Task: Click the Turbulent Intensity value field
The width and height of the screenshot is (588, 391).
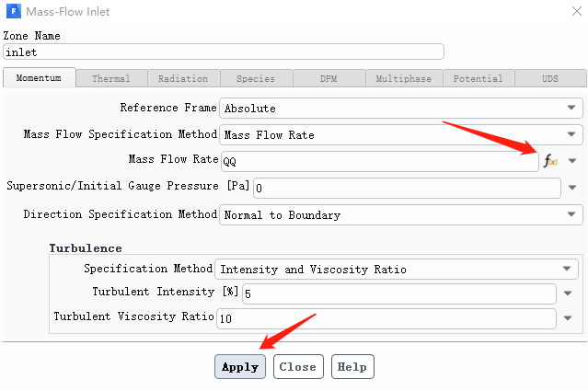Action: (x=398, y=294)
